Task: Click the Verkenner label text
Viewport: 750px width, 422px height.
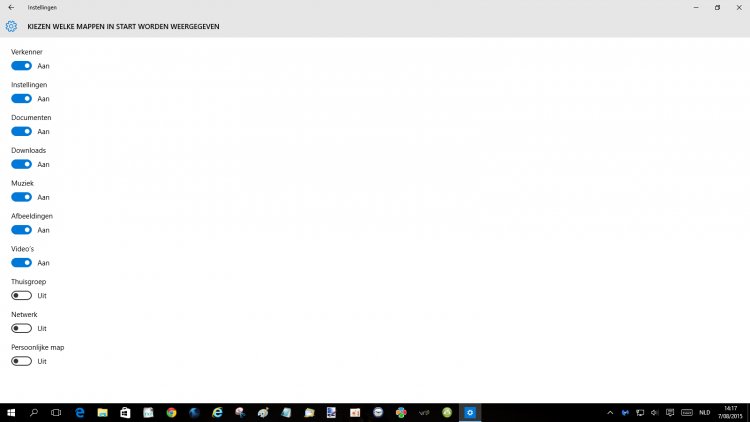Action: click(27, 52)
